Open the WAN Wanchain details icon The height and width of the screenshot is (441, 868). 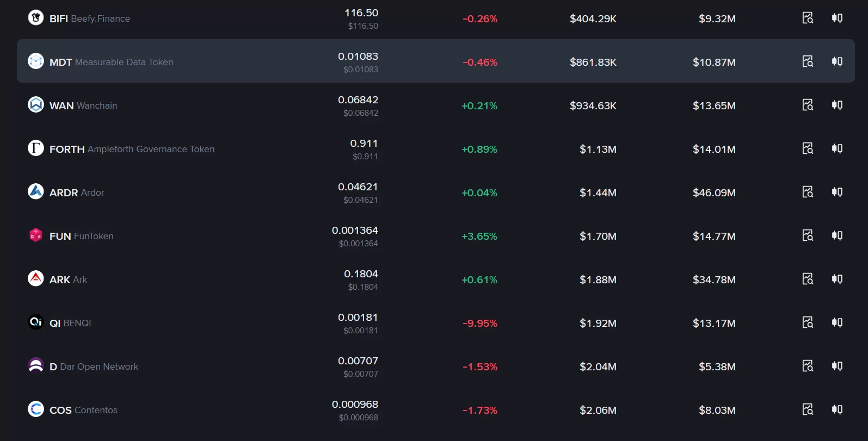[808, 105]
